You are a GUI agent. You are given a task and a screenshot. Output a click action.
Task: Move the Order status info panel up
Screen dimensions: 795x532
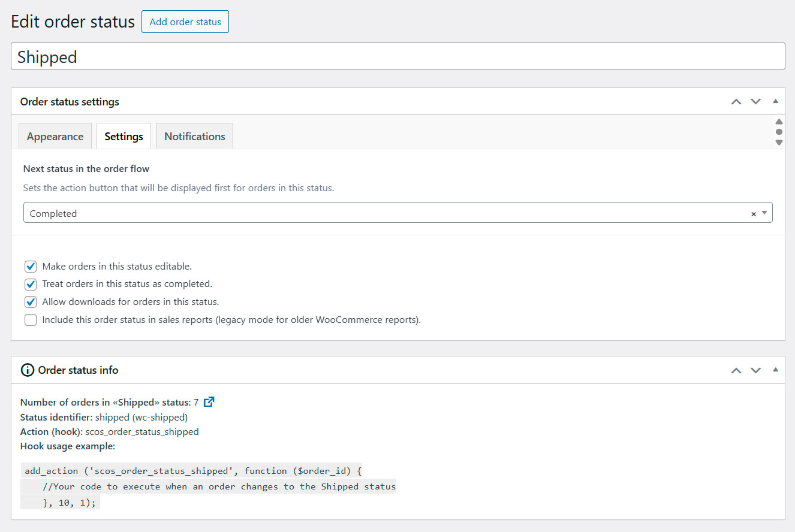click(736, 370)
